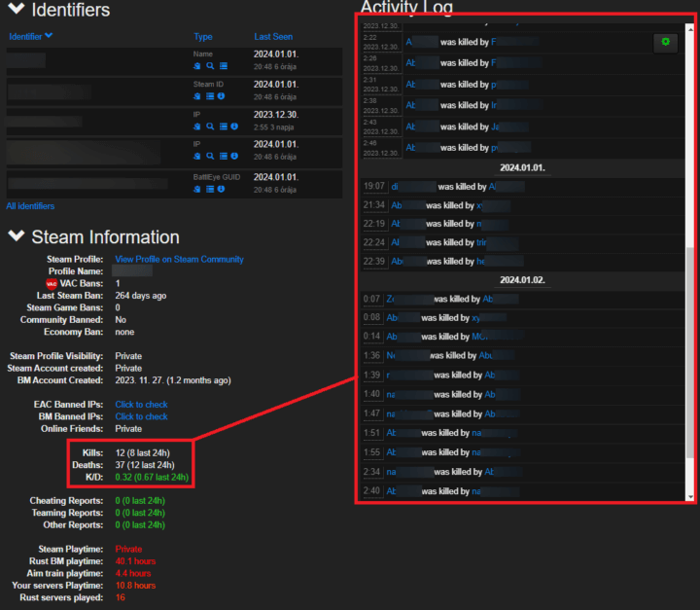Collapse the Steam Information section
The height and width of the screenshot is (610, 700).
17,235
